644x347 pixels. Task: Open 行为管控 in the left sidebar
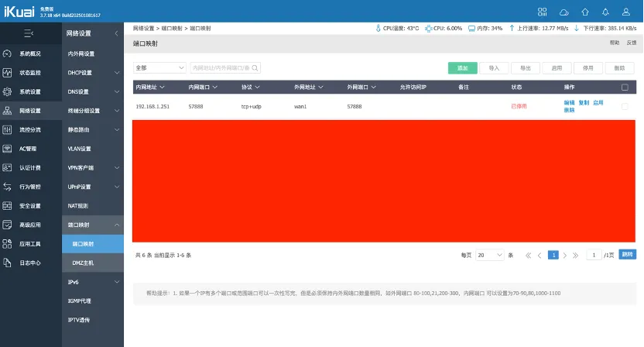point(31,187)
